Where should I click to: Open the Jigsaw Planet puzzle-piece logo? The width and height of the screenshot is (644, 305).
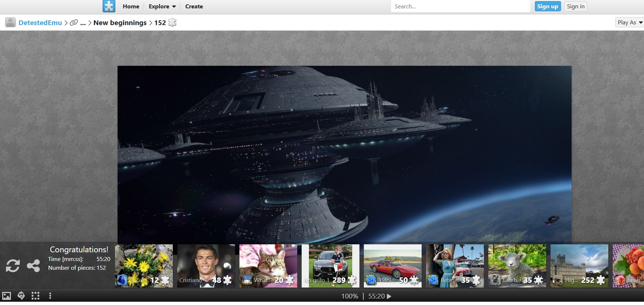click(109, 6)
